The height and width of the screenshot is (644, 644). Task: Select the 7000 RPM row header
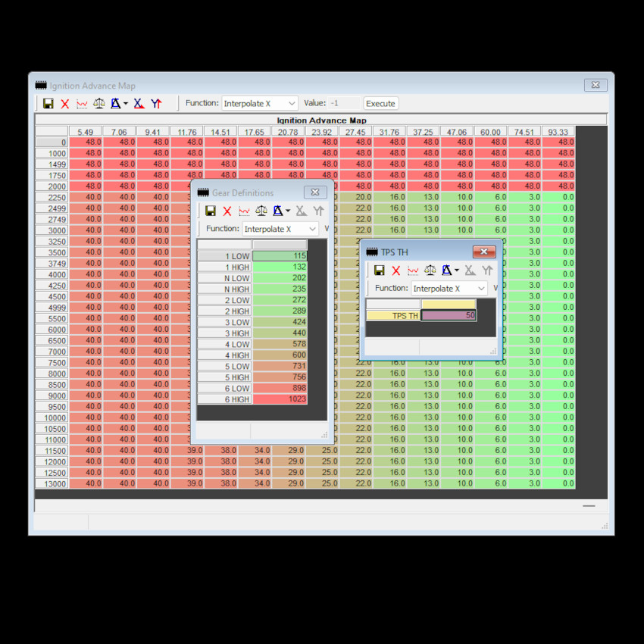click(x=52, y=351)
